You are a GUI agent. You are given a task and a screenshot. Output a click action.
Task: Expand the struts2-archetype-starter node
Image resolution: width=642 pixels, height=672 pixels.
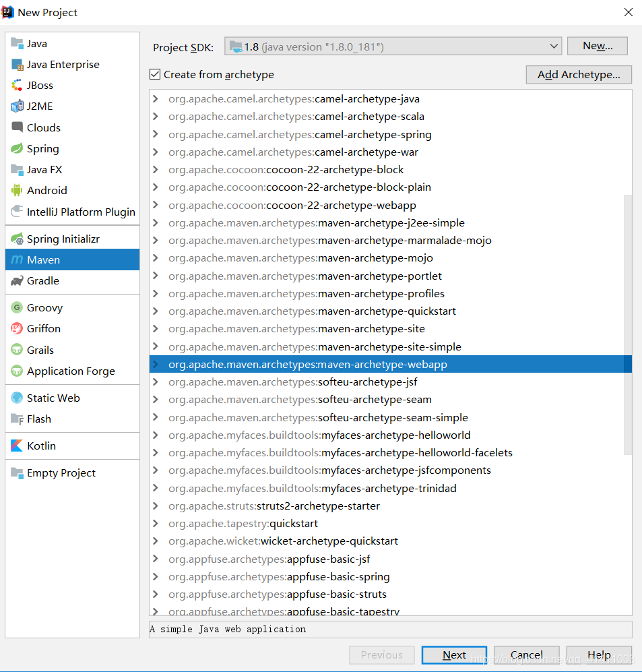[156, 506]
